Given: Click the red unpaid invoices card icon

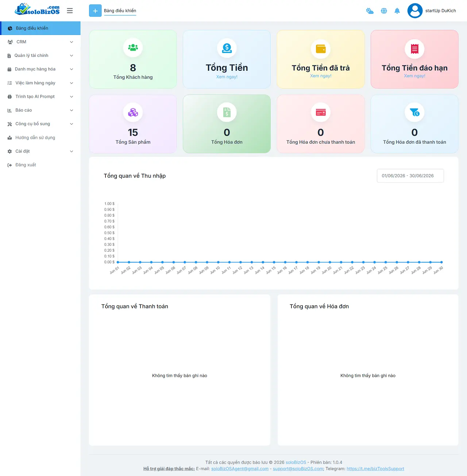Looking at the screenshot, I should pyautogui.click(x=321, y=112).
